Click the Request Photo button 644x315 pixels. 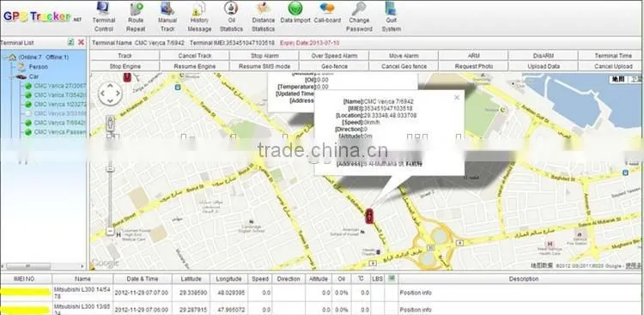tap(473, 66)
